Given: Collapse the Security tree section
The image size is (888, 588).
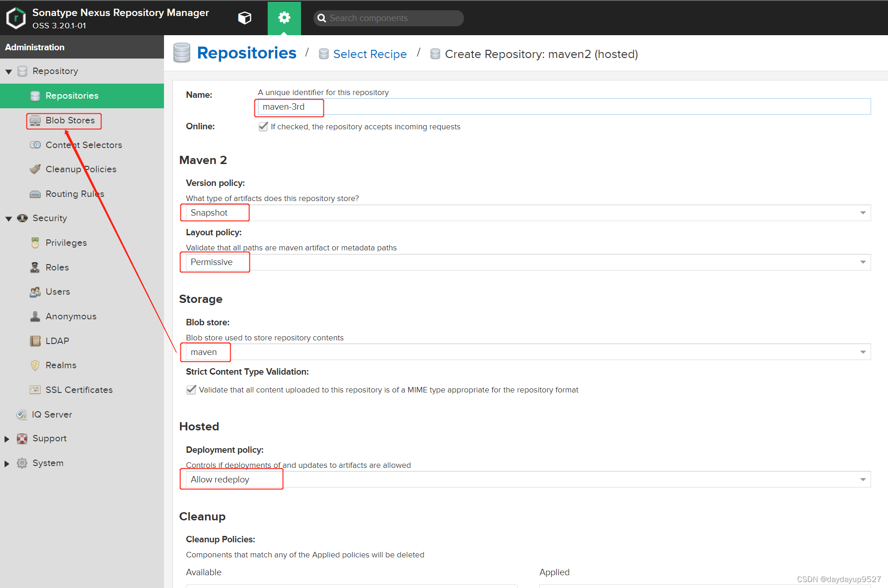Looking at the screenshot, I should [x=8, y=219].
